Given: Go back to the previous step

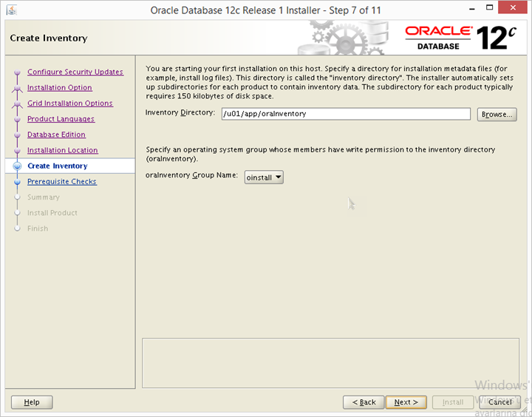Looking at the screenshot, I should click(x=364, y=402).
